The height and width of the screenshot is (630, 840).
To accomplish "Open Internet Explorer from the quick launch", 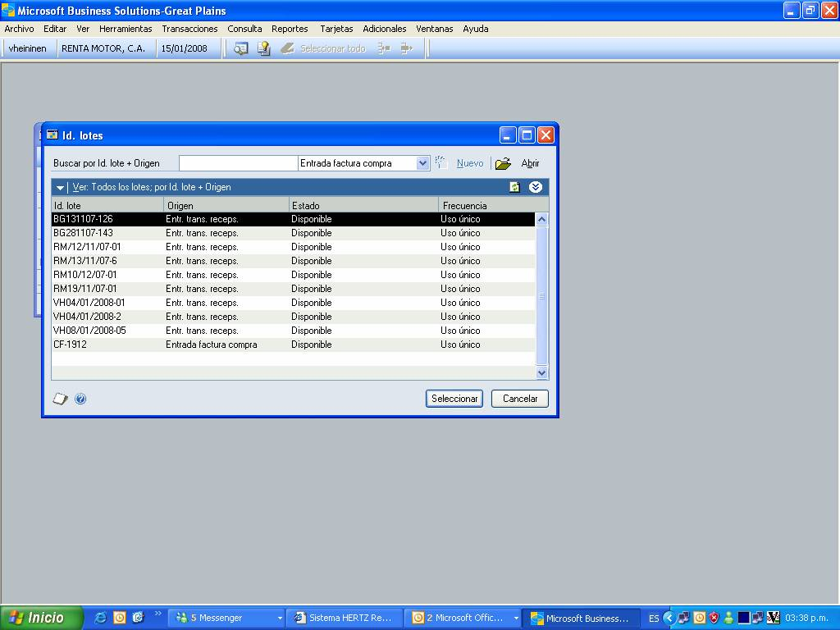I will pos(100,618).
